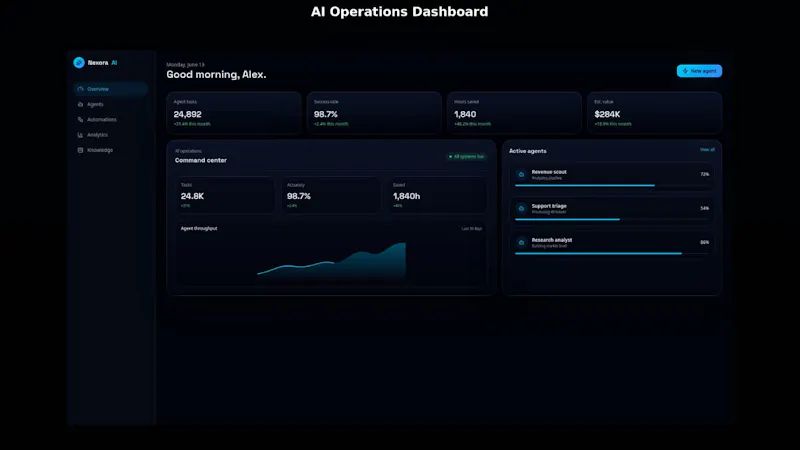Image resolution: width=800 pixels, height=450 pixels.
Task: Click the 72% value for Revenue scout
Action: [705, 174]
